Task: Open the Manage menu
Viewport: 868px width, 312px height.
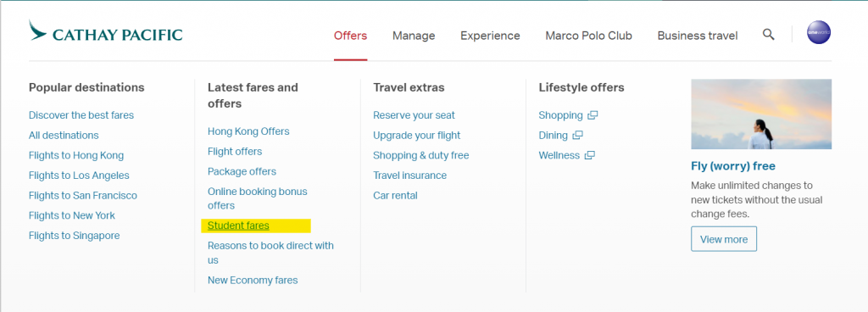Action: [414, 36]
